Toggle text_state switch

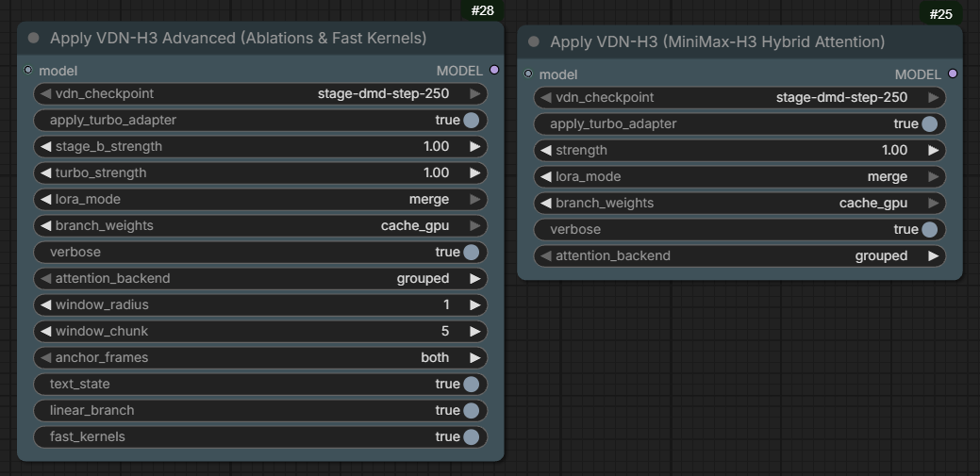260,384
